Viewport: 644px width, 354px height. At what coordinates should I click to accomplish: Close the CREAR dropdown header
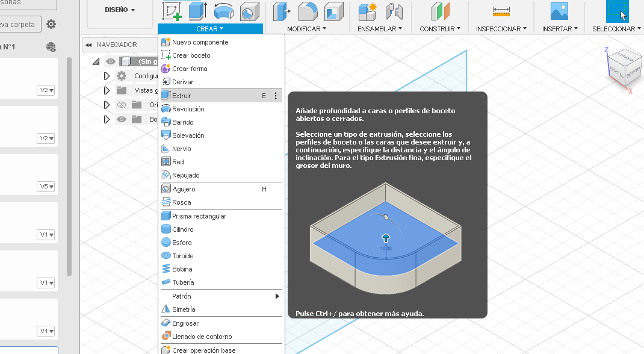coord(210,29)
